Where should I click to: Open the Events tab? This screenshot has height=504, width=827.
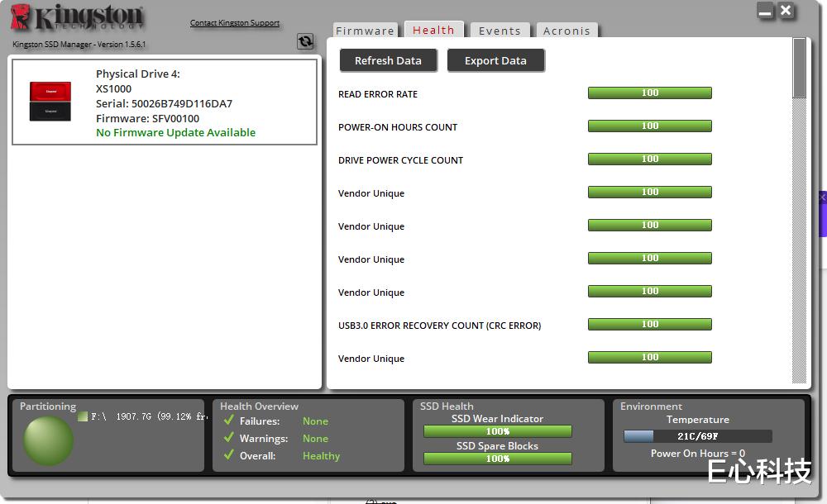[500, 31]
